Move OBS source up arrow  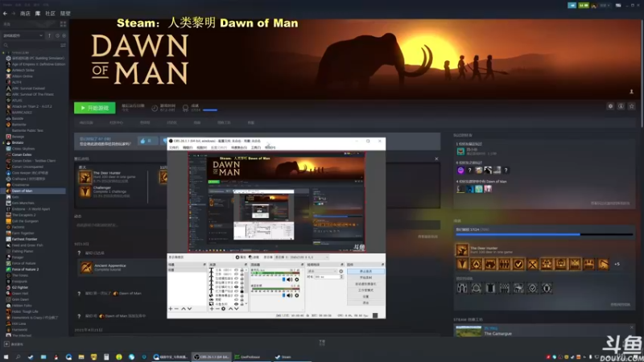tap(230, 309)
